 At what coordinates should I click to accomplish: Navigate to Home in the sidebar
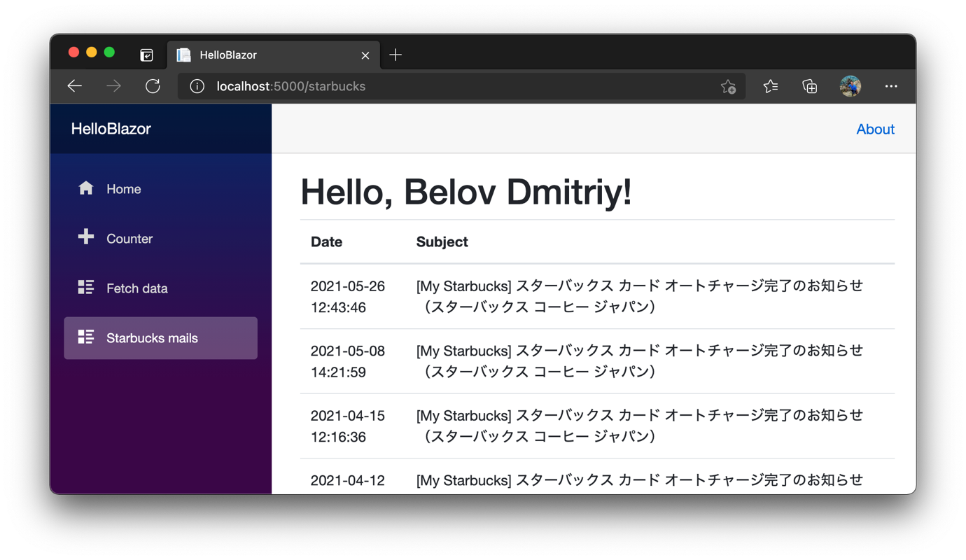point(161,189)
